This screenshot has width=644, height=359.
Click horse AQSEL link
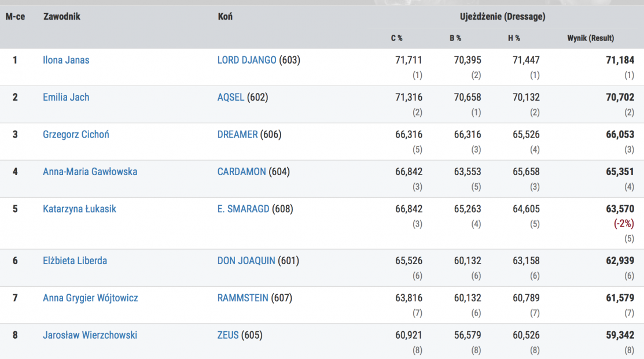[231, 97]
